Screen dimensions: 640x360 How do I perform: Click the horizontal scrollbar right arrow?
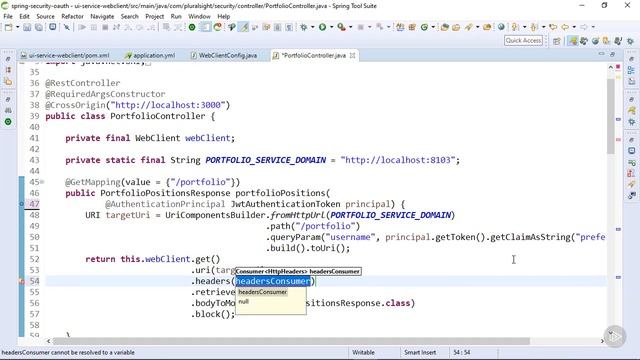pyautogui.click(x=602, y=341)
